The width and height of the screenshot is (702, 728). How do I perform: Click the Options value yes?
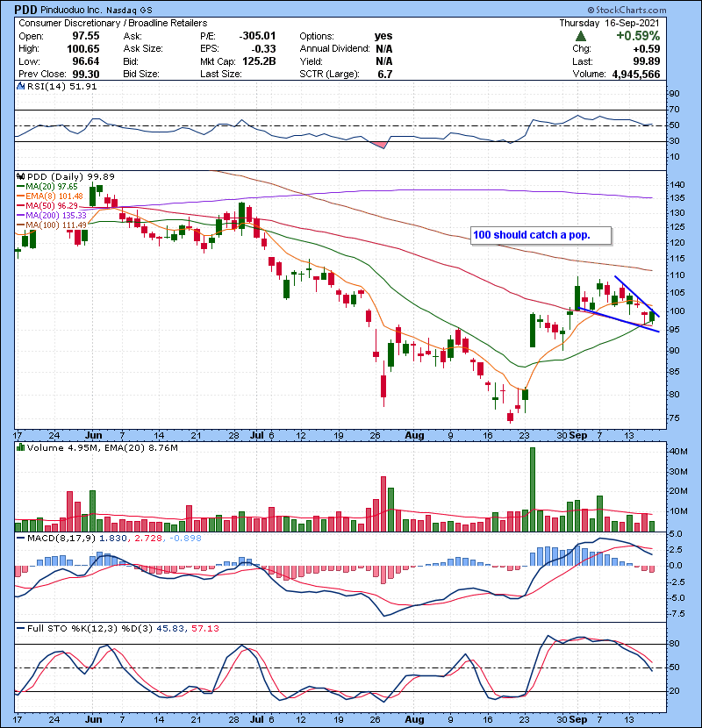[383, 36]
